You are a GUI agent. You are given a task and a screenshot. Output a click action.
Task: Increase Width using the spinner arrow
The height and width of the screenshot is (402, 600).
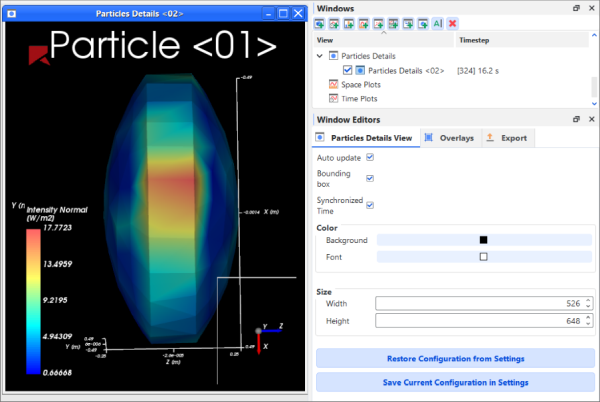point(587,300)
